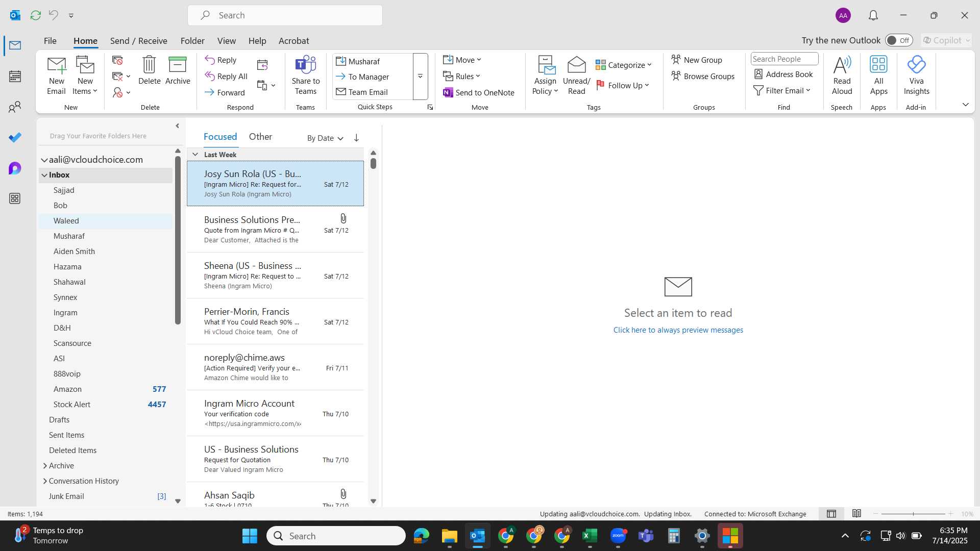This screenshot has height=551, width=980.
Task: Click the Reply with Meeting icon
Action: 262,65
